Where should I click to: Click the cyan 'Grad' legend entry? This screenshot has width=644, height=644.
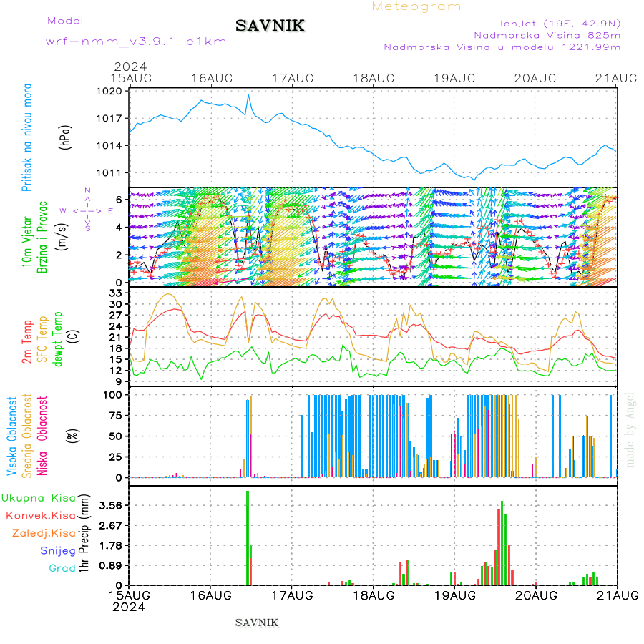(62, 568)
